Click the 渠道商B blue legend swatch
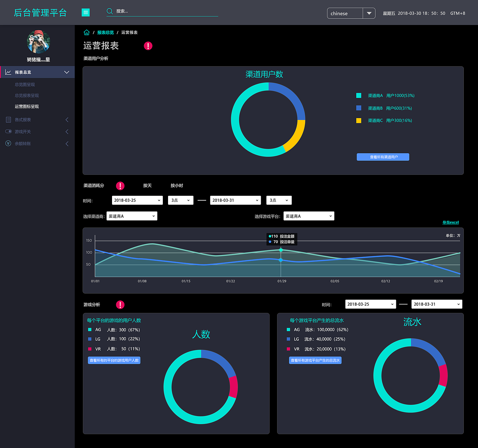 (x=359, y=108)
